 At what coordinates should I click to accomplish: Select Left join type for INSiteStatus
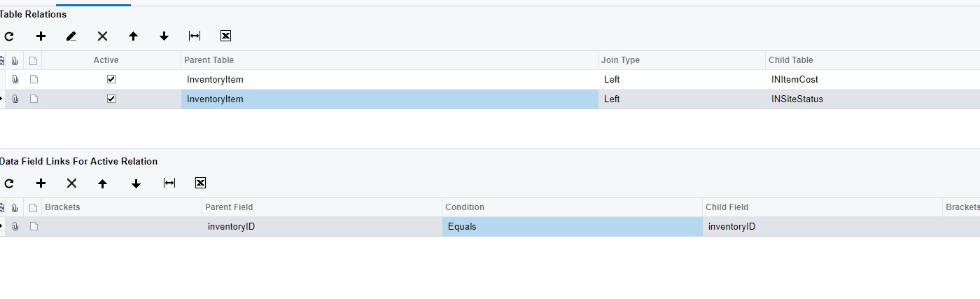(x=682, y=99)
